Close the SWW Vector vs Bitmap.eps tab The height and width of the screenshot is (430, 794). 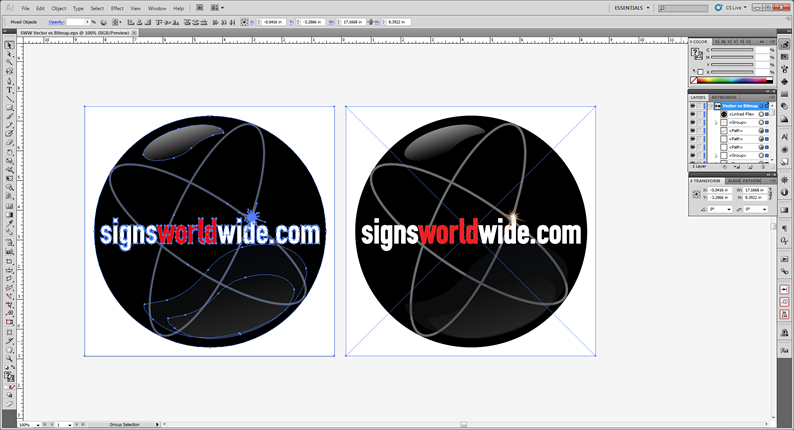(134, 32)
